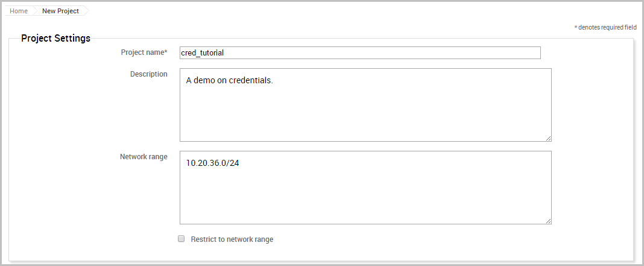Image resolution: width=644 pixels, height=266 pixels.
Task: Enable the Restrict to network range checkbox
Action: click(x=181, y=239)
